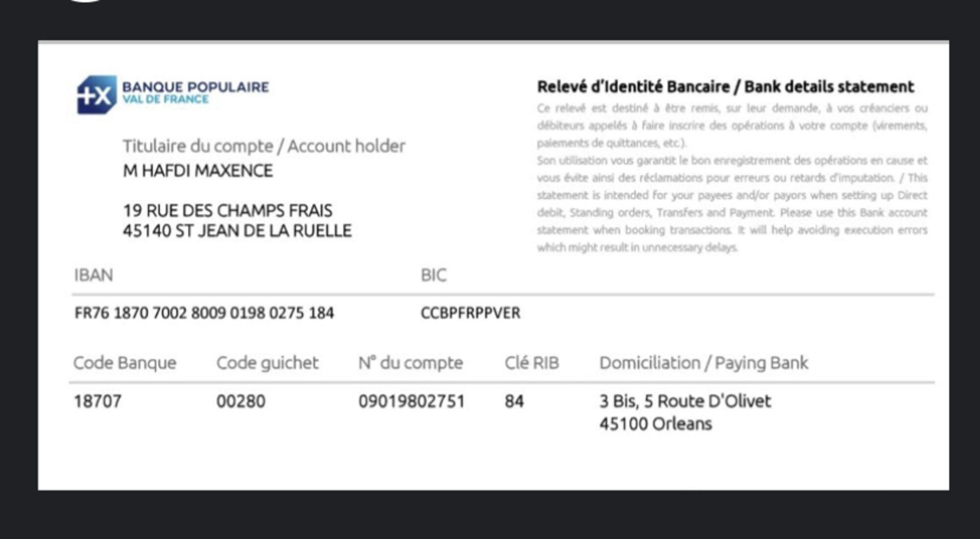Screen dimensions: 980x539
Task: Click the Code guichet label
Action: click(x=267, y=363)
